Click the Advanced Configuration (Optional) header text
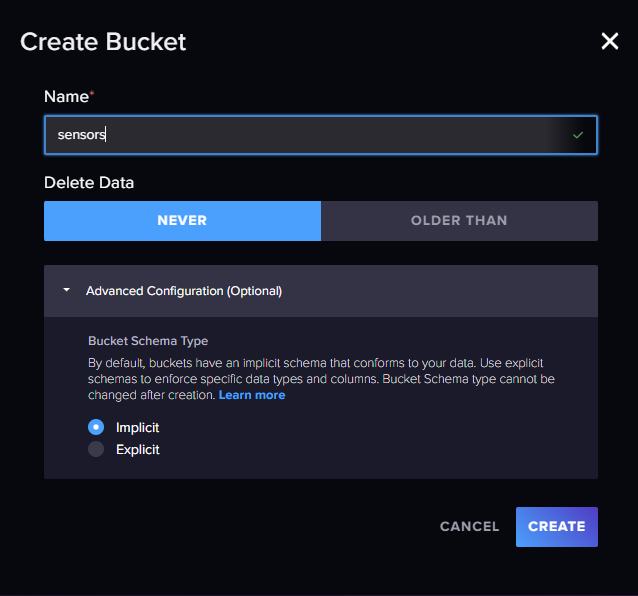Screen dimensions: 638x596 click(x=184, y=291)
